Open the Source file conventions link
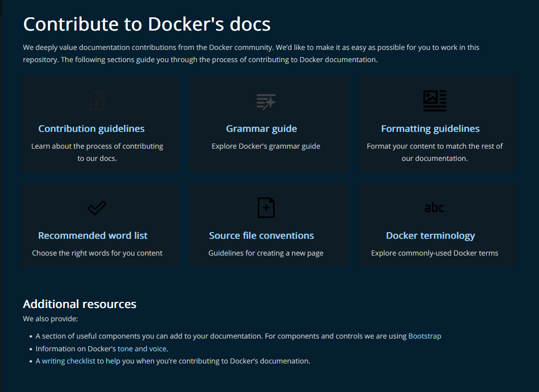539x392 pixels. (x=261, y=235)
